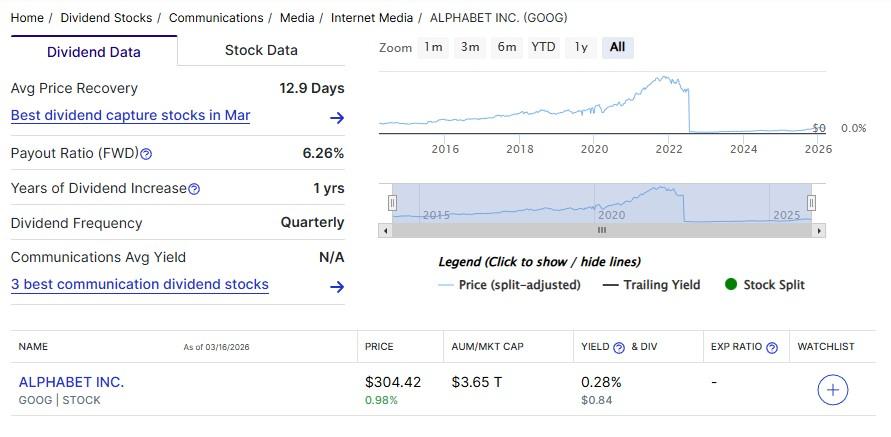Select the Dividend Data tab
The image size is (891, 437).
click(94, 51)
